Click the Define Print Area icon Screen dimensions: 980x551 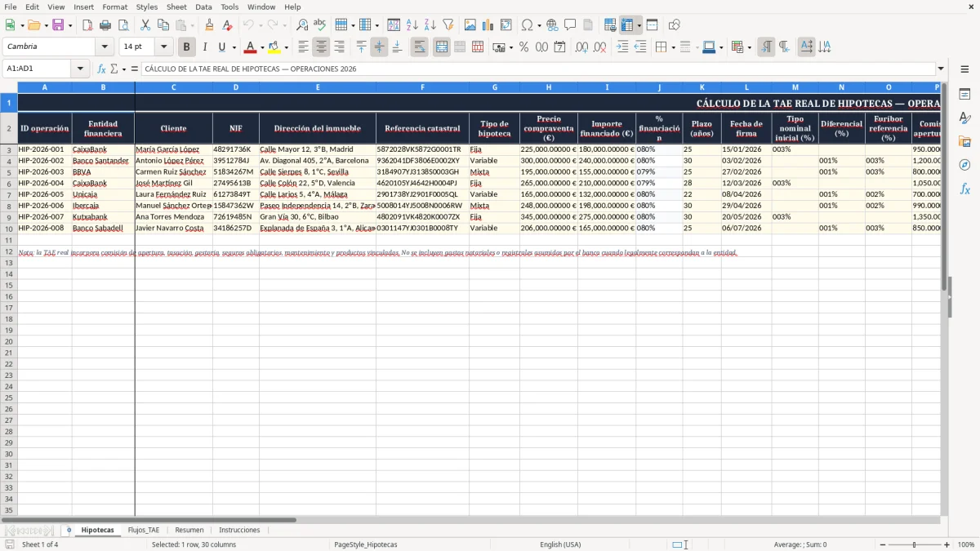point(611,25)
